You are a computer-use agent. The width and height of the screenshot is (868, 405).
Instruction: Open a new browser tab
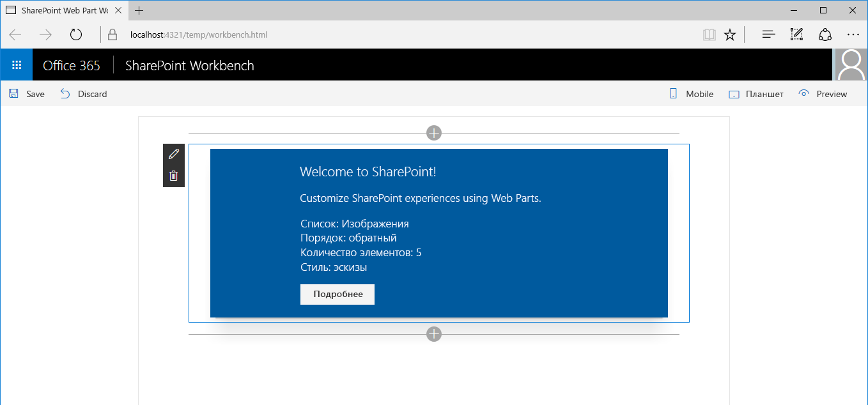click(x=139, y=10)
